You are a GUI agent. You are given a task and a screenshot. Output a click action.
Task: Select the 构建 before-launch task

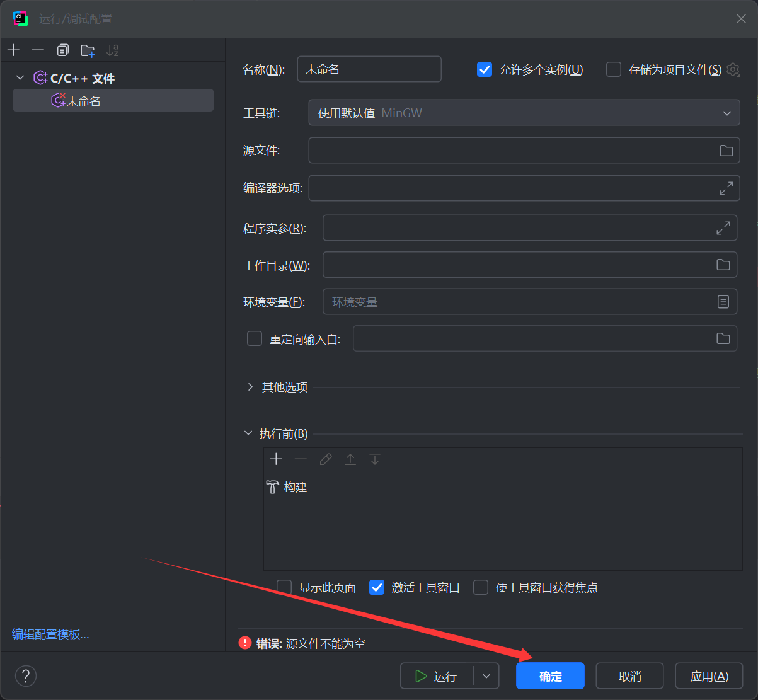tap(287, 487)
